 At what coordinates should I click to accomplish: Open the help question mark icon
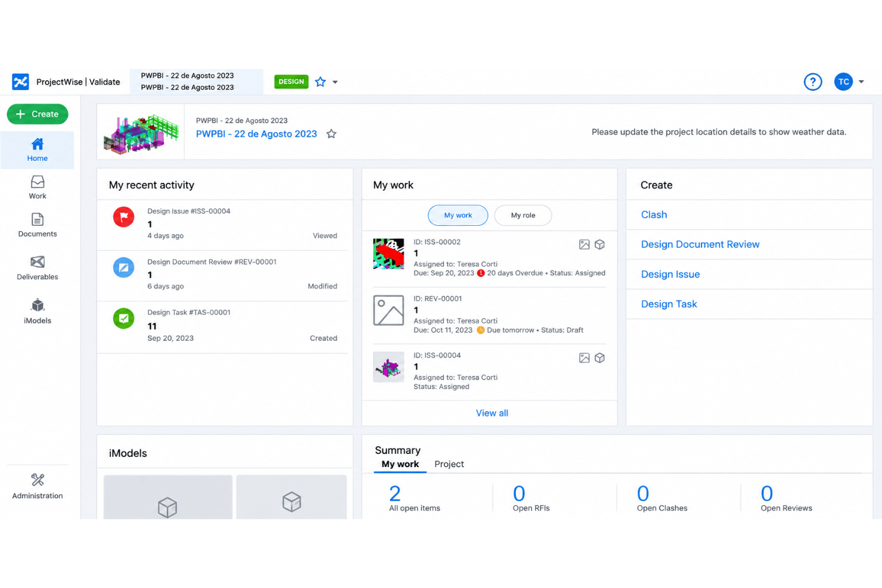click(813, 82)
